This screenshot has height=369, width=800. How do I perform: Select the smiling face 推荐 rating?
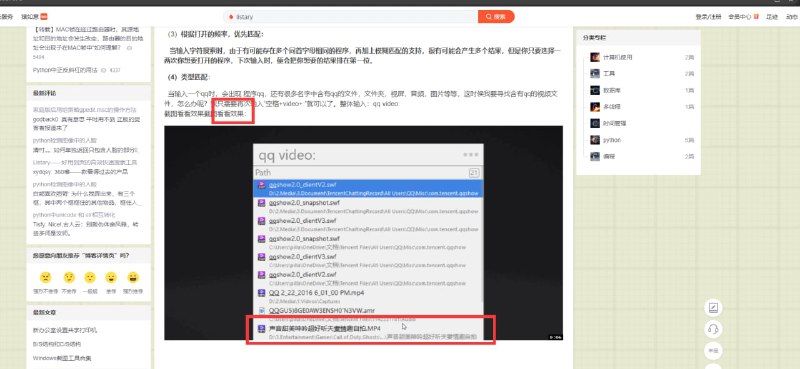click(x=111, y=278)
